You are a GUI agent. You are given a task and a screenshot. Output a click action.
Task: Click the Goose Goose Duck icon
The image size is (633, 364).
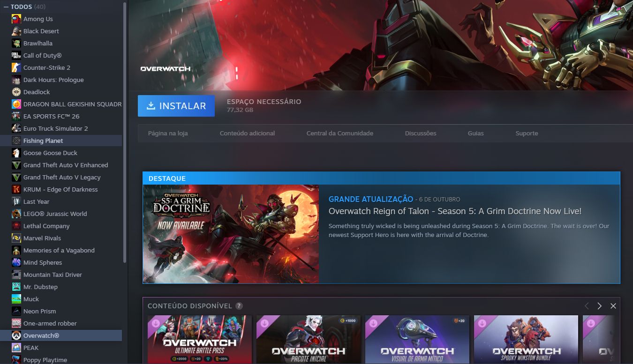[16, 153]
